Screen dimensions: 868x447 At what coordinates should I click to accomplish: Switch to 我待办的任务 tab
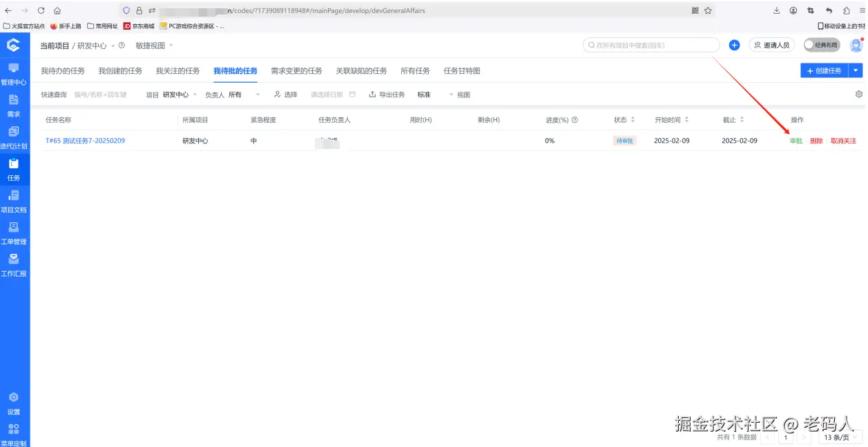click(x=63, y=71)
